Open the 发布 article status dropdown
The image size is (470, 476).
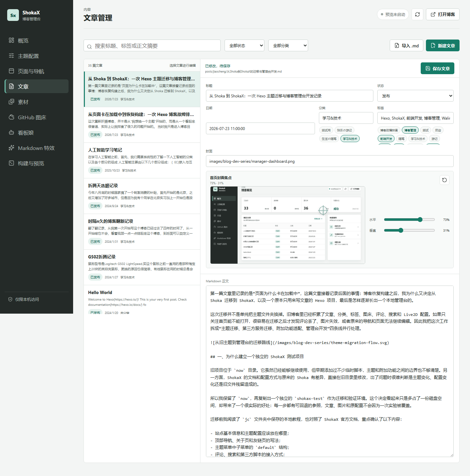pyautogui.click(x=415, y=96)
